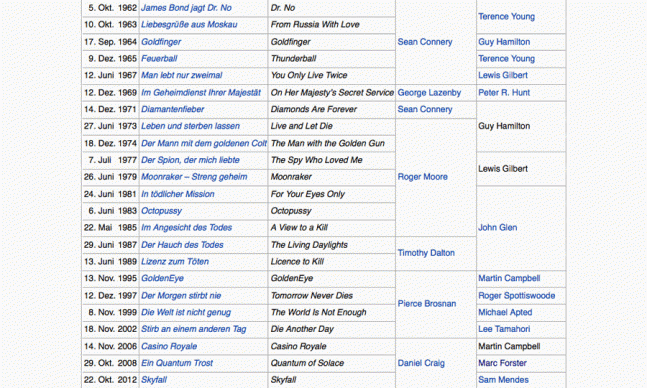Open the Daniel Craig actor link
The width and height of the screenshot is (647, 388).
(421, 363)
